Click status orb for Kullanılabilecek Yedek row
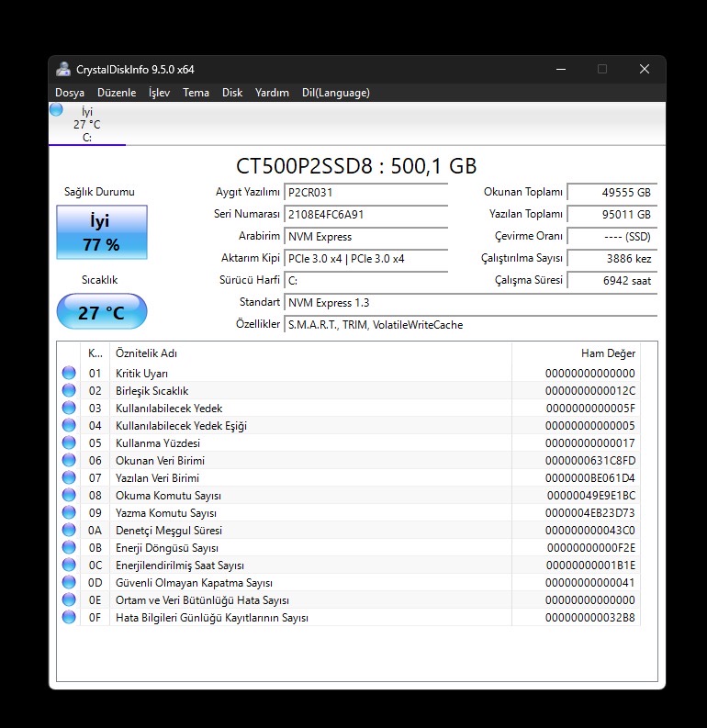 (69, 408)
